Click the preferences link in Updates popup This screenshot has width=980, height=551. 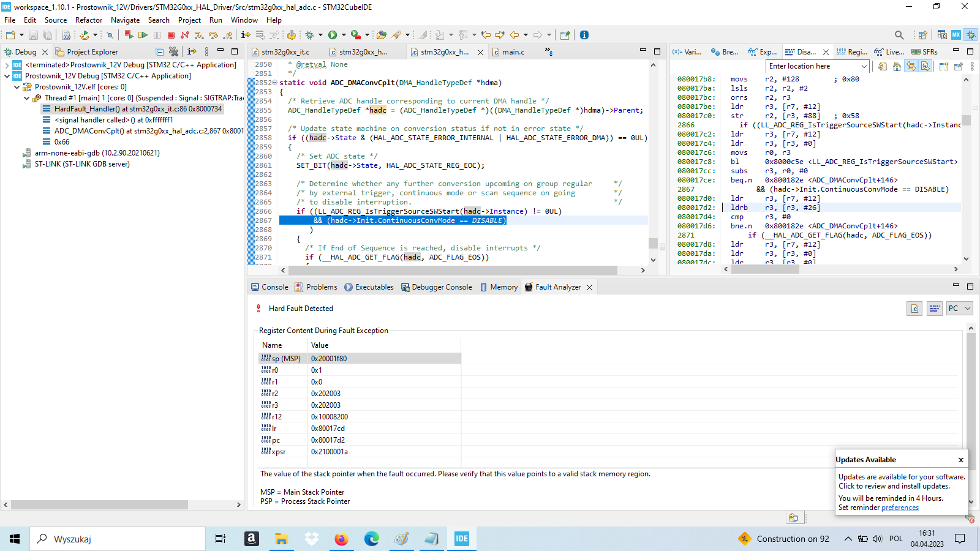tap(900, 508)
